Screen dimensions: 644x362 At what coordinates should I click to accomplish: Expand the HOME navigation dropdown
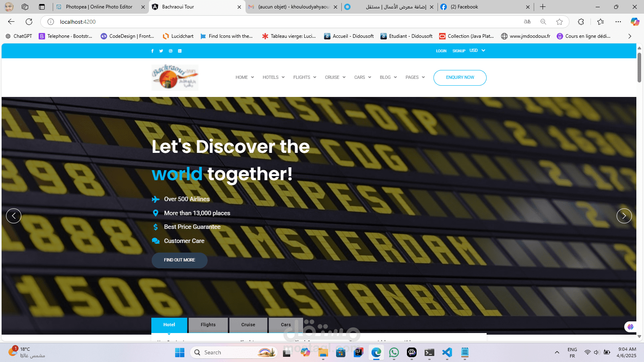(245, 77)
